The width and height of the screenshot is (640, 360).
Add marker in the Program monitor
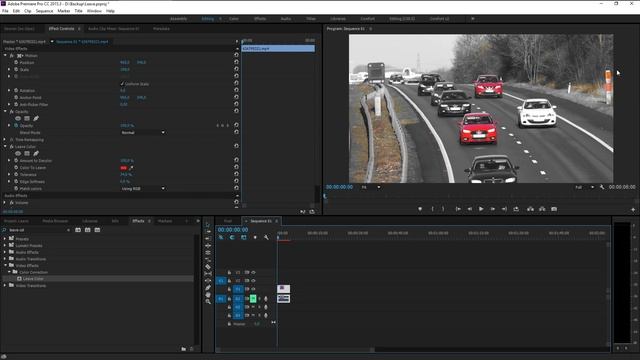pyautogui.click(x=420, y=209)
